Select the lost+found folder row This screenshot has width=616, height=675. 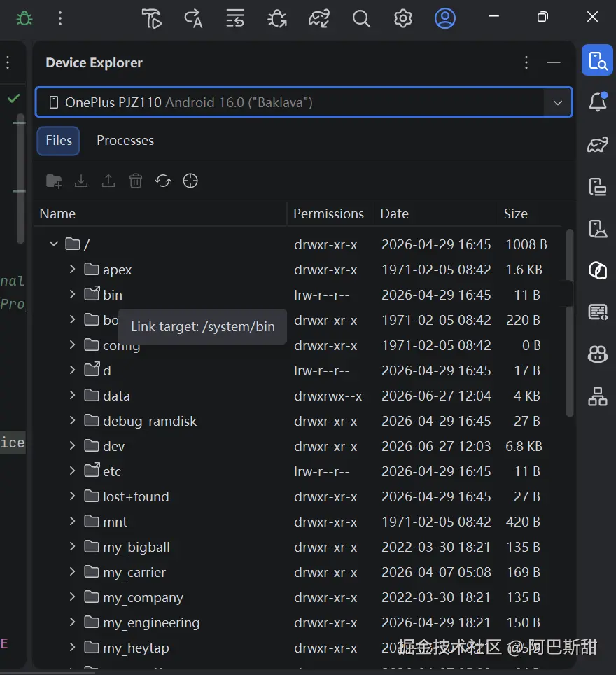[299, 496]
